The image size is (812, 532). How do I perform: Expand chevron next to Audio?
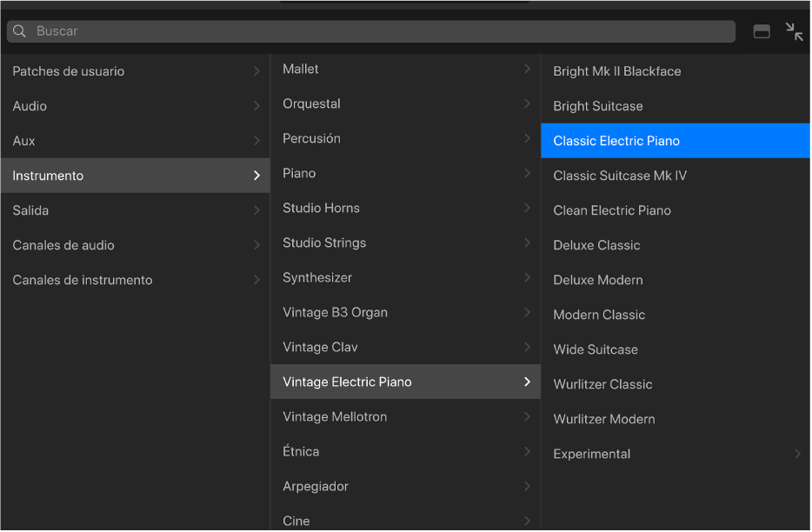tap(256, 106)
